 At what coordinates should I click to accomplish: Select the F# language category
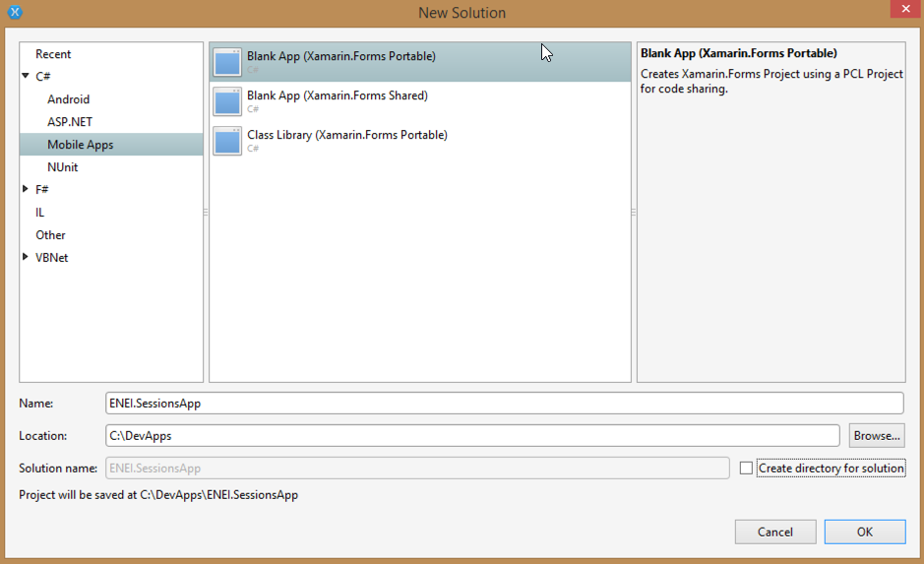(42, 190)
